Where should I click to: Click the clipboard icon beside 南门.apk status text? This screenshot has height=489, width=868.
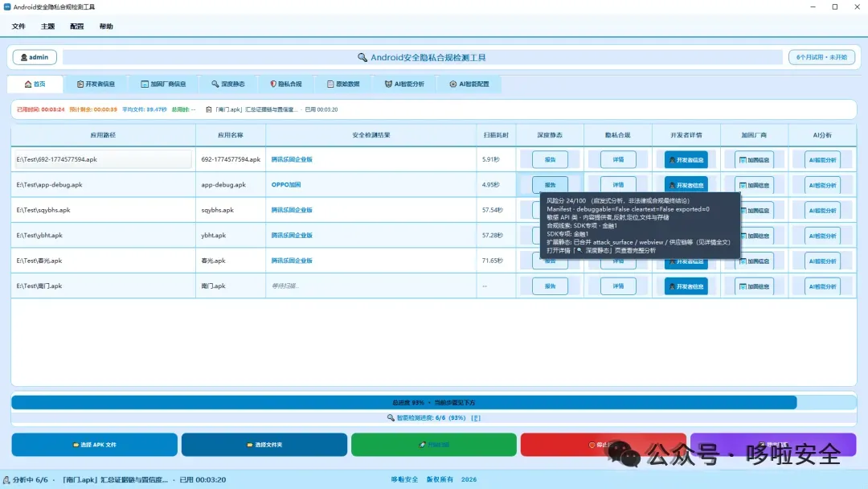pyautogui.click(x=209, y=109)
